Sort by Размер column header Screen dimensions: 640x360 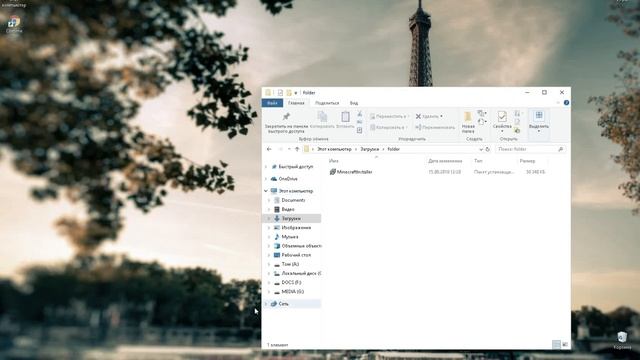click(527, 161)
